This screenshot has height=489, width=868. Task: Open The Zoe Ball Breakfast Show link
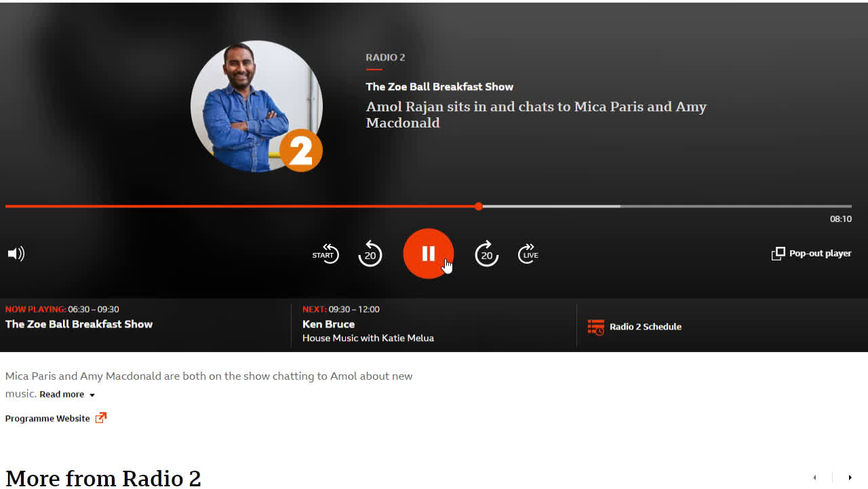click(439, 87)
